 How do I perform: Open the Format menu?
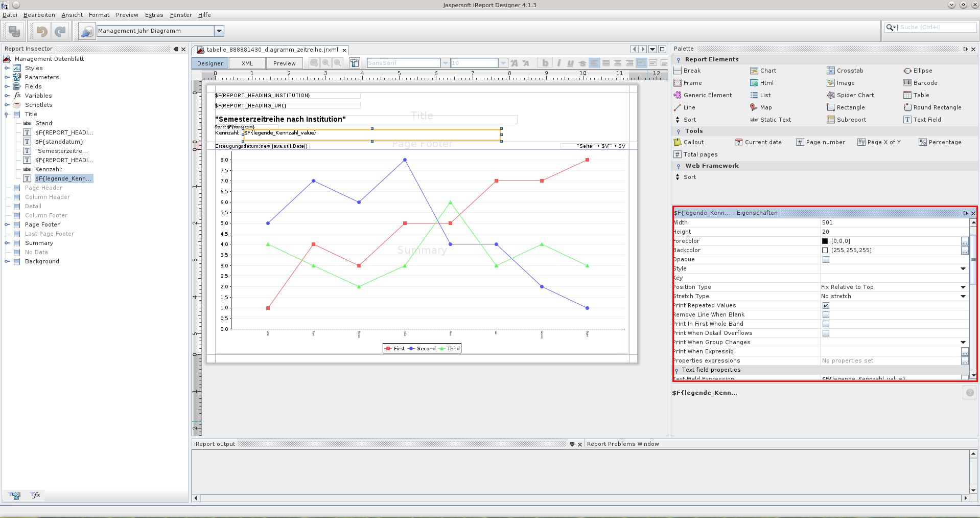click(99, 15)
